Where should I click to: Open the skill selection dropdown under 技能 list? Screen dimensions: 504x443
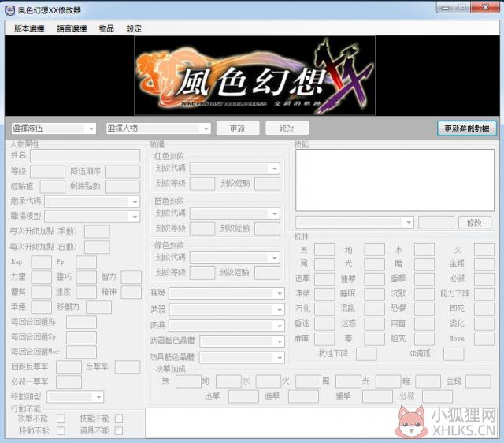point(354,222)
